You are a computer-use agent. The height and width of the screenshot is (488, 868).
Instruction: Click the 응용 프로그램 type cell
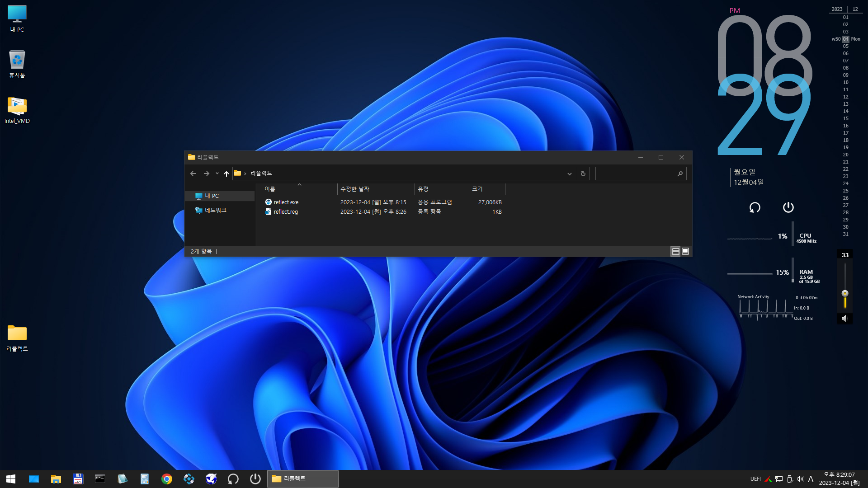(x=434, y=202)
